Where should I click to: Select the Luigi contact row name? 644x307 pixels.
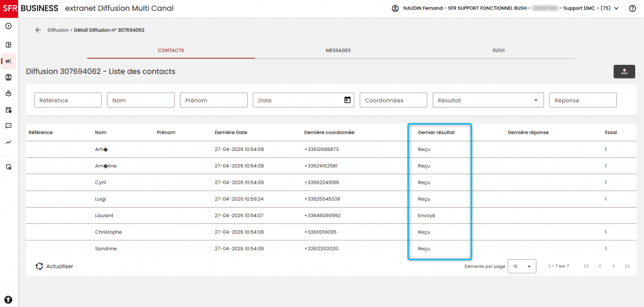pyautogui.click(x=100, y=199)
